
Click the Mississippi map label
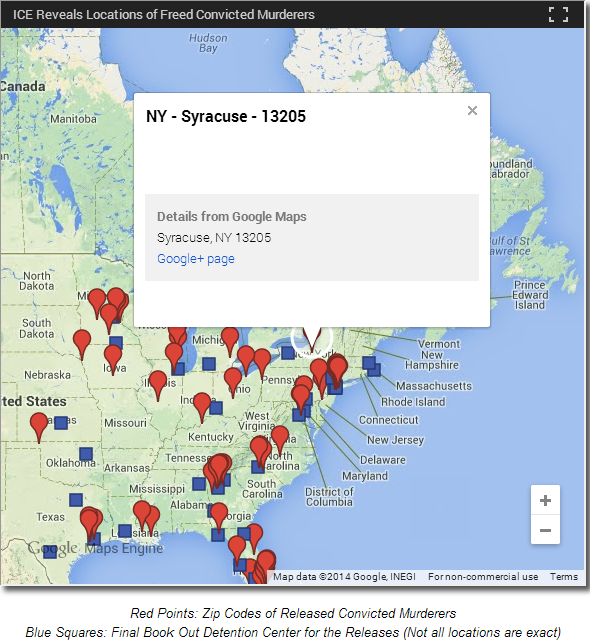point(157,489)
